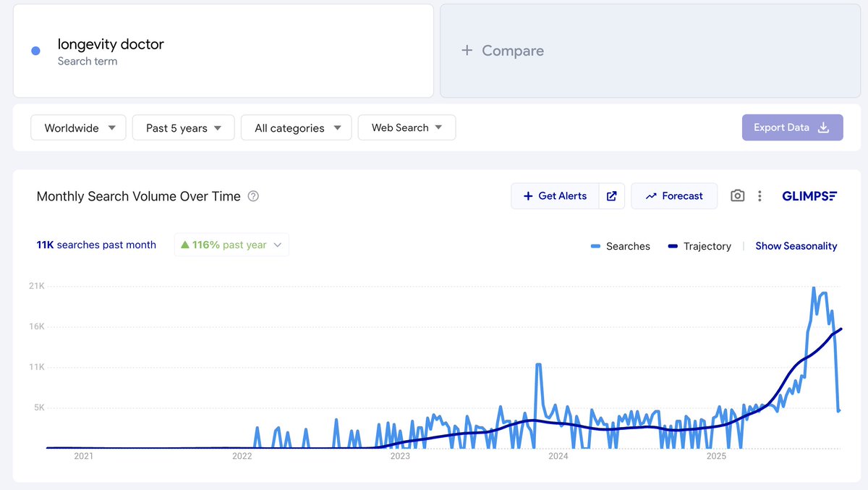Click the 2023 x-axis label

click(x=399, y=456)
